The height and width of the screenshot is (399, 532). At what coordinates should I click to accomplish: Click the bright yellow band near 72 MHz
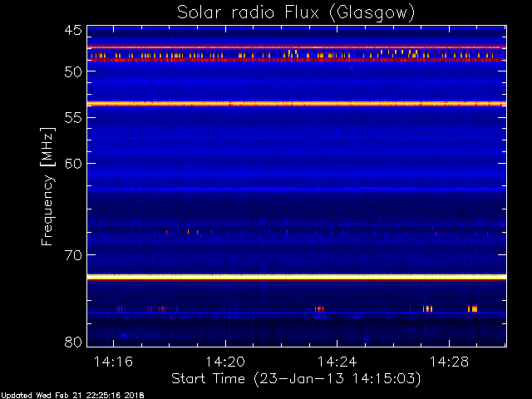297,277
